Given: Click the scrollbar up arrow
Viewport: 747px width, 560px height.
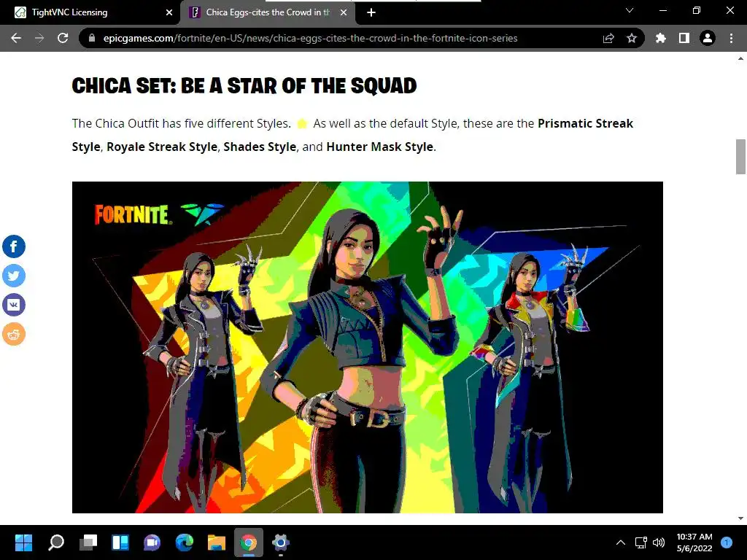Looking at the screenshot, I should [x=740, y=58].
